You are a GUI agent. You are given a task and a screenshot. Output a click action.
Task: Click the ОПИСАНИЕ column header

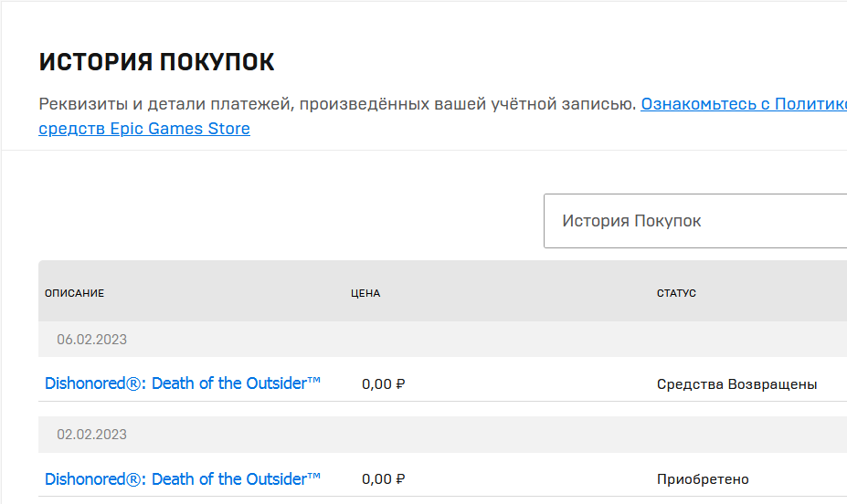(x=75, y=293)
